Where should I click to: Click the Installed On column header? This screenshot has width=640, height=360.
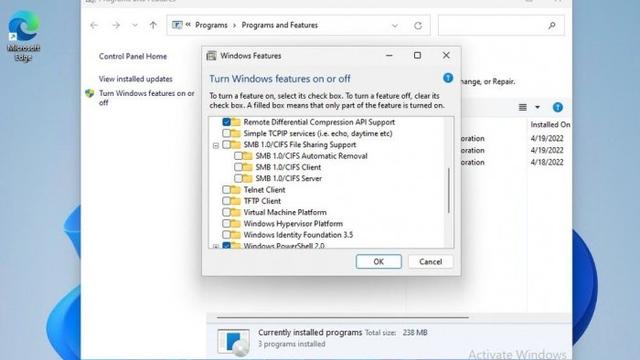[x=550, y=124]
